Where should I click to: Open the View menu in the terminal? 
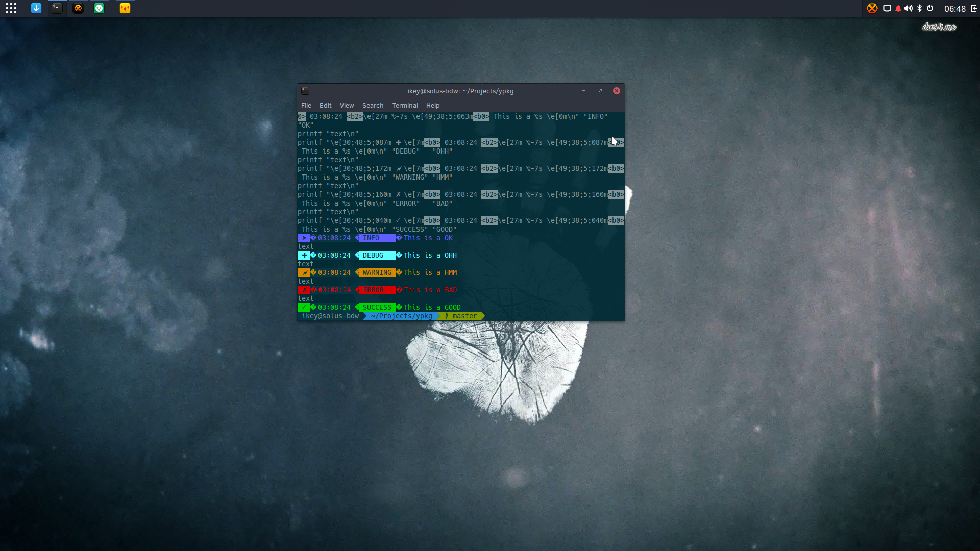[347, 106]
